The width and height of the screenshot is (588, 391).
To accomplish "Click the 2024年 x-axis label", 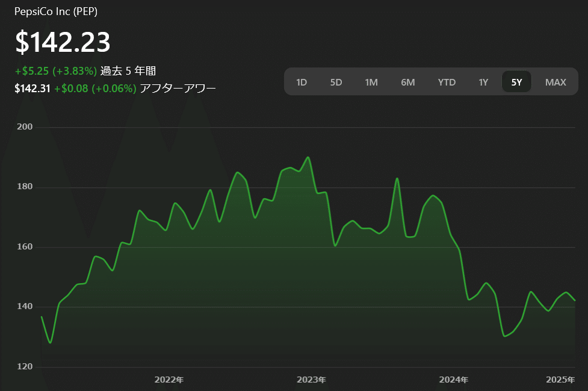I will point(454,380).
